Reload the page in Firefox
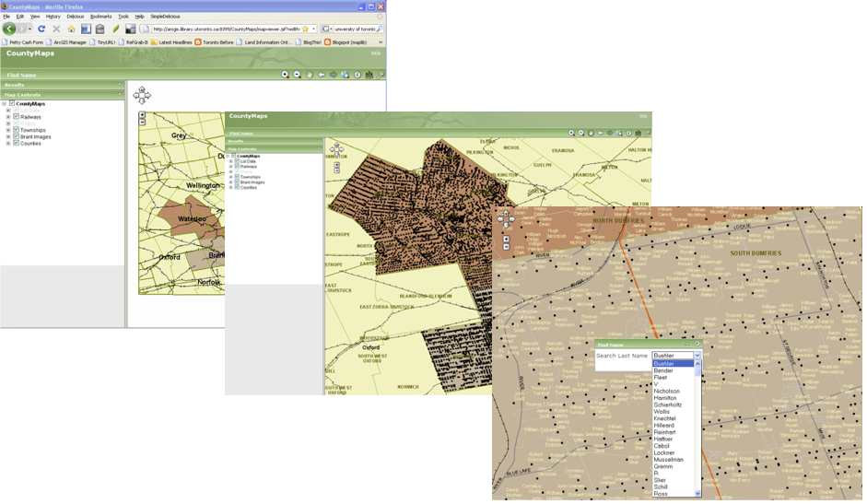The image size is (867, 504). point(41,29)
